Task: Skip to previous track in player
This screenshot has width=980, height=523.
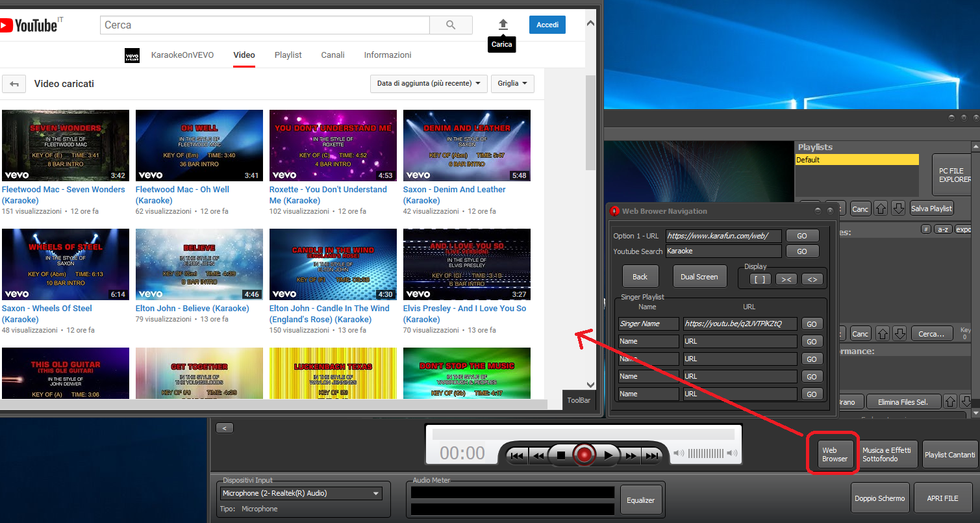Action: pyautogui.click(x=516, y=456)
